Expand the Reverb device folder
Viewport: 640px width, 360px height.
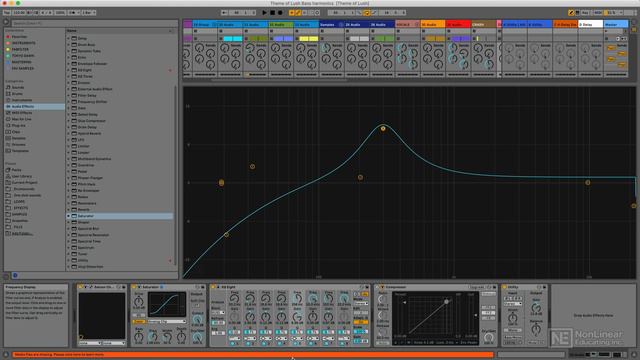[x=69, y=209]
